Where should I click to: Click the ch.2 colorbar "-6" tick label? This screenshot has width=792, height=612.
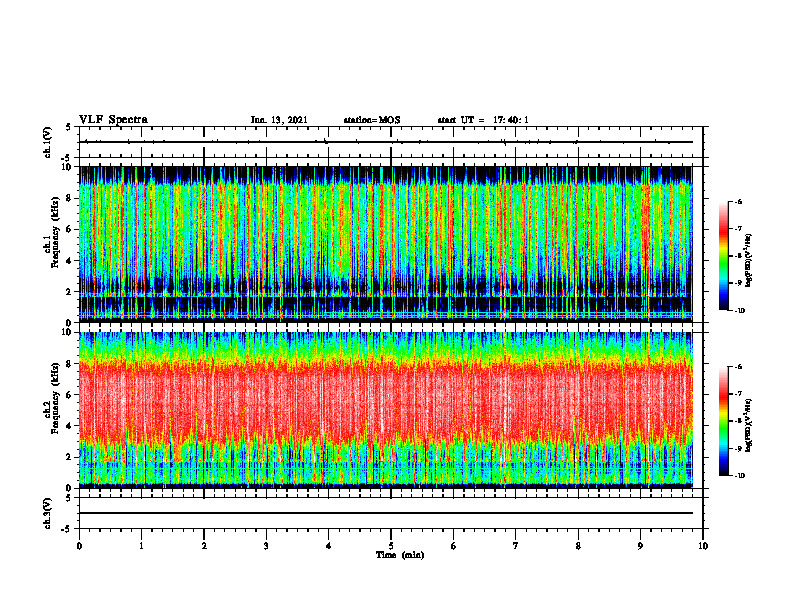[739, 367]
